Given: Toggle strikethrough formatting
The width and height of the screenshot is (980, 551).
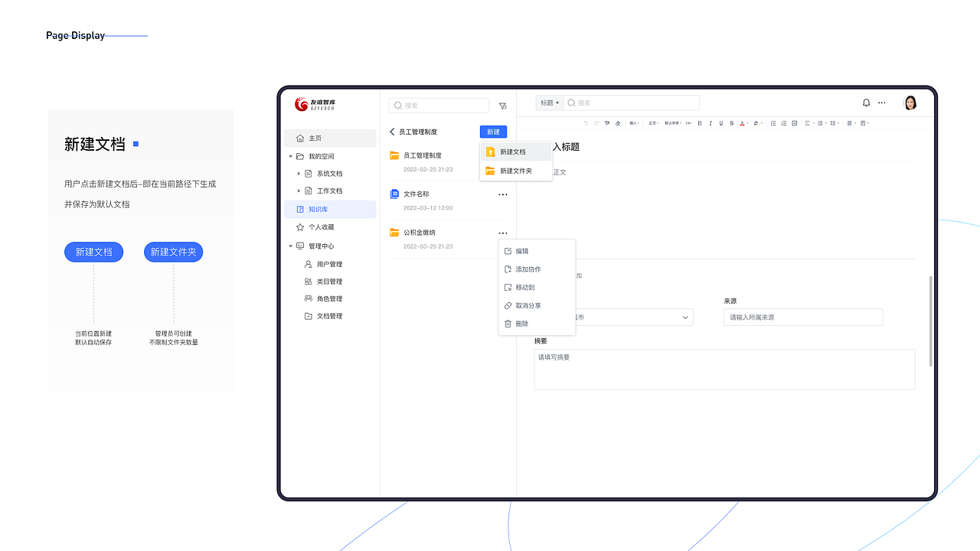Looking at the screenshot, I should tap(732, 123).
